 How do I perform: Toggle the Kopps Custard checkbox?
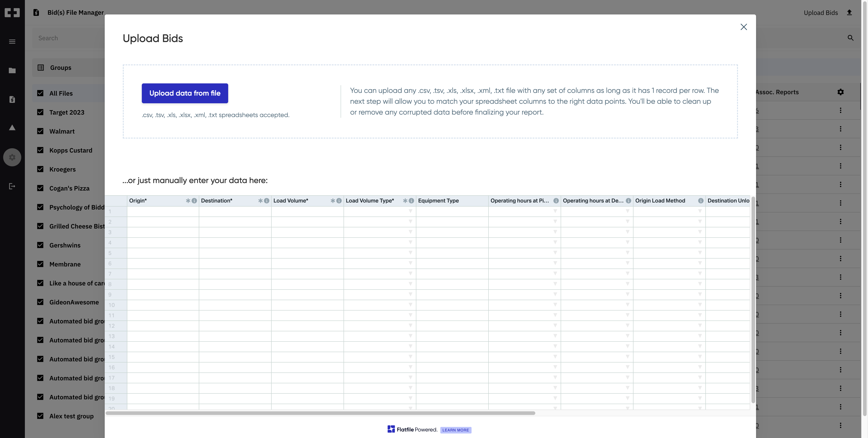[40, 150]
